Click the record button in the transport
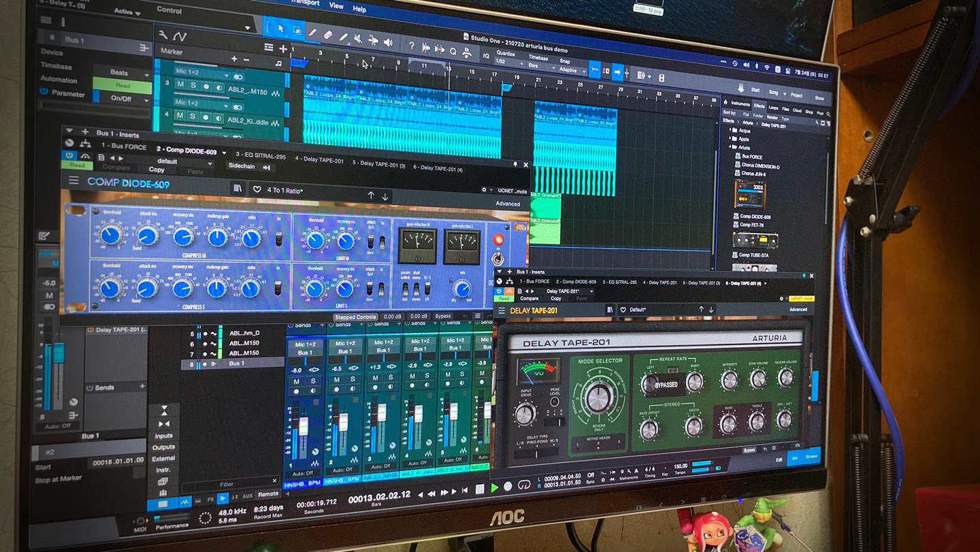The image size is (980, 552). tap(509, 487)
